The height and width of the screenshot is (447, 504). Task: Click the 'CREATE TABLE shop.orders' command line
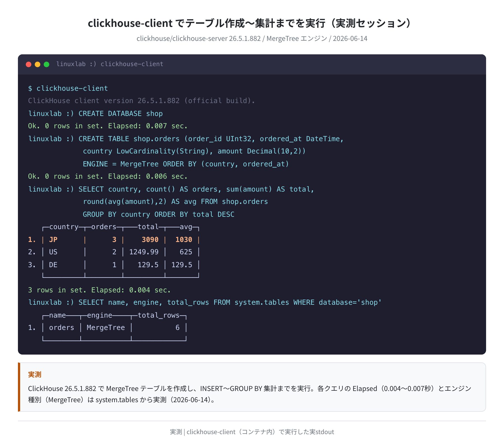[x=186, y=139]
